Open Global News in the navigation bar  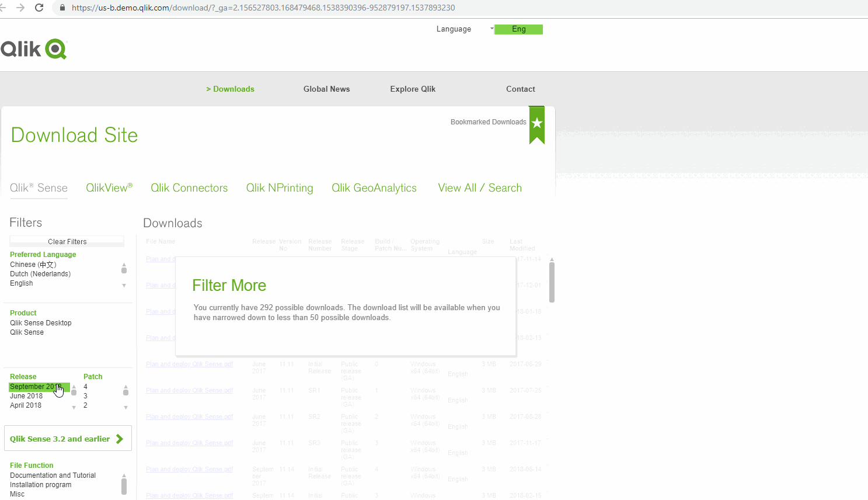click(326, 89)
